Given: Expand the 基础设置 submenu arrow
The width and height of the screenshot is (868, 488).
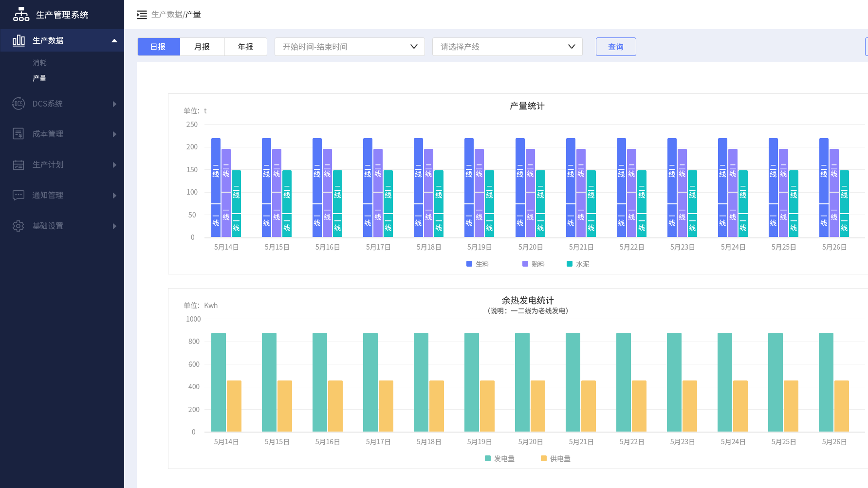Looking at the screenshot, I should tap(114, 226).
